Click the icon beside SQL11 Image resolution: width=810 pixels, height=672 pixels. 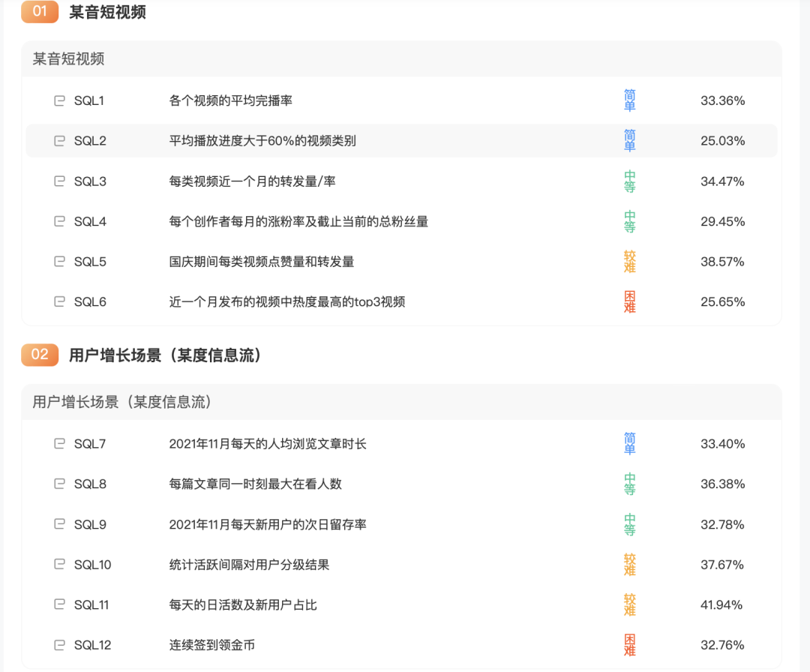click(59, 604)
